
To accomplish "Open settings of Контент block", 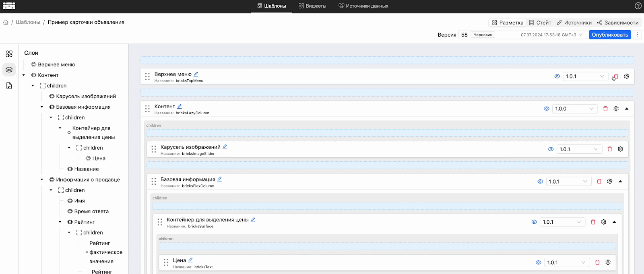I will click(616, 109).
